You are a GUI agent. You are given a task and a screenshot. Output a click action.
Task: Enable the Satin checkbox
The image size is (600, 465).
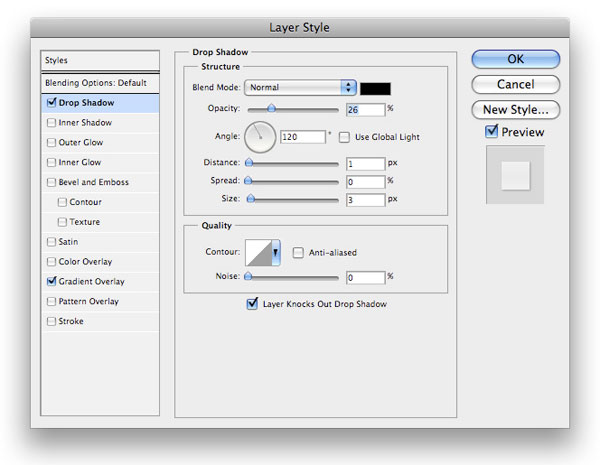(51, 242)
